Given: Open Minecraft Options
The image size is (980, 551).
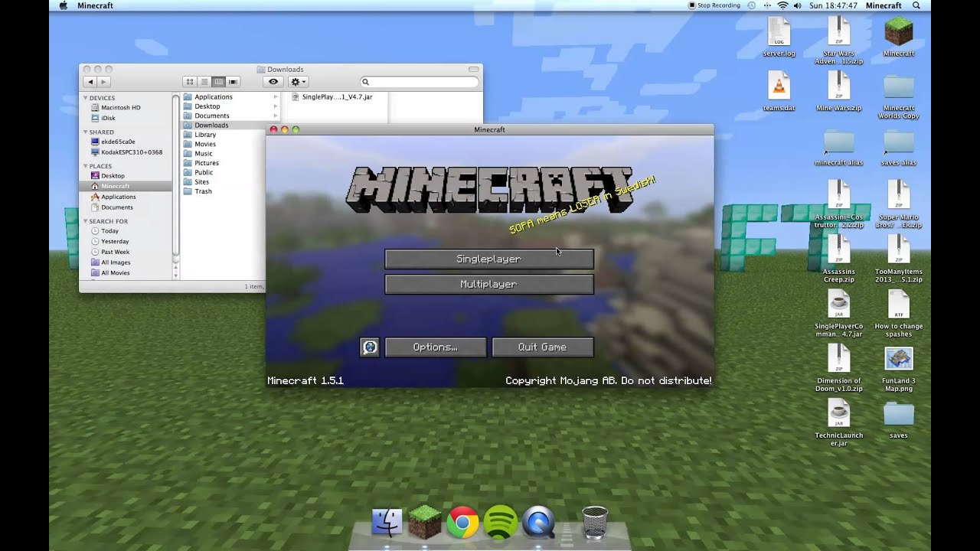Looking at the screenshot, I should [x=436, y=347].
